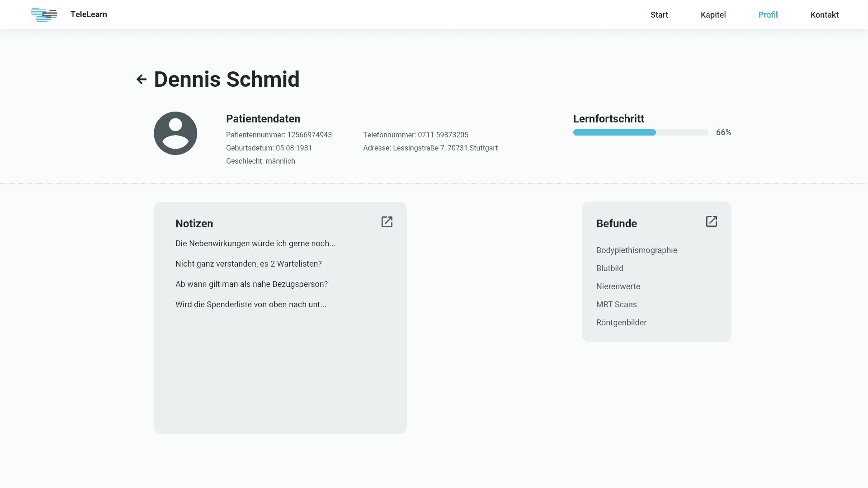Open Befunde panel with external-link icon
Screen dimensions: 868x488
712,221
